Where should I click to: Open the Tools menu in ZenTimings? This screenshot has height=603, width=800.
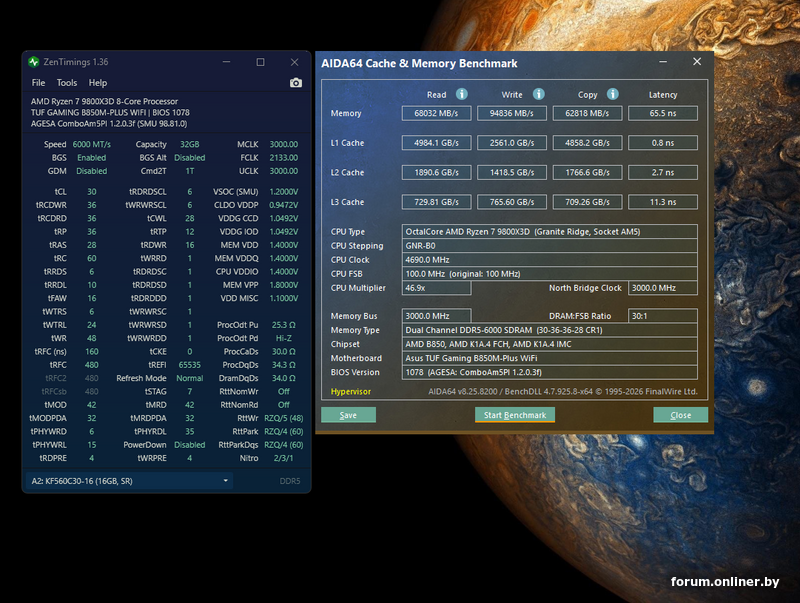(67, 83)
